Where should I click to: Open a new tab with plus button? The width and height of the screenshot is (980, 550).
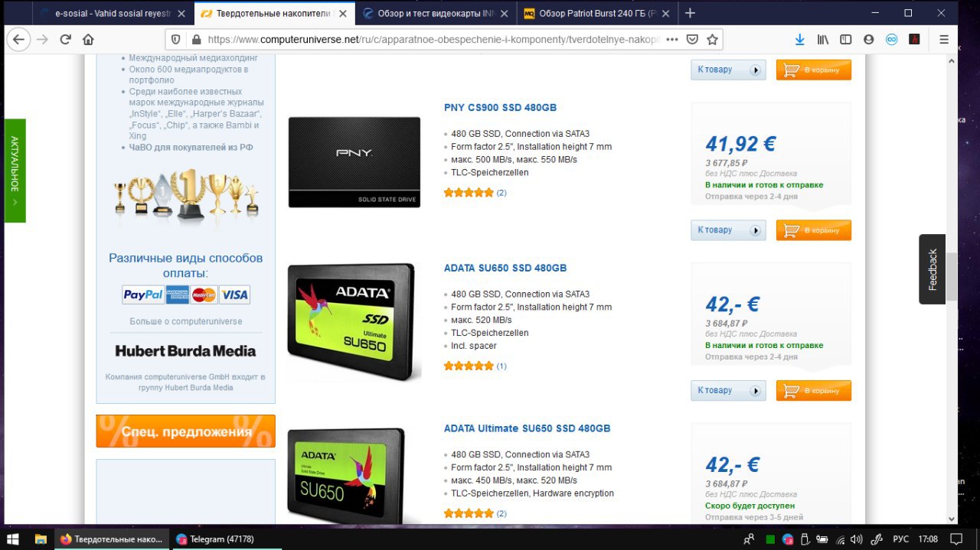coord(690,13)
